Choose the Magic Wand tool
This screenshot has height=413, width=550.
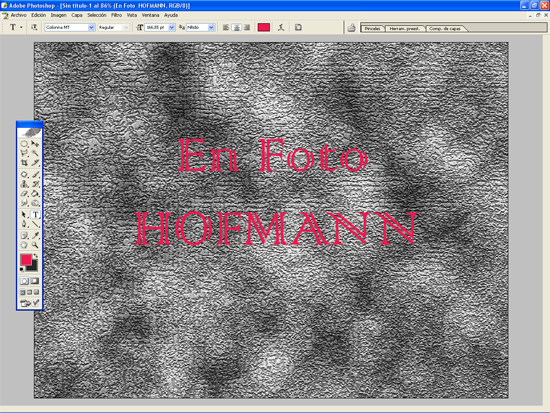[35, 153]
